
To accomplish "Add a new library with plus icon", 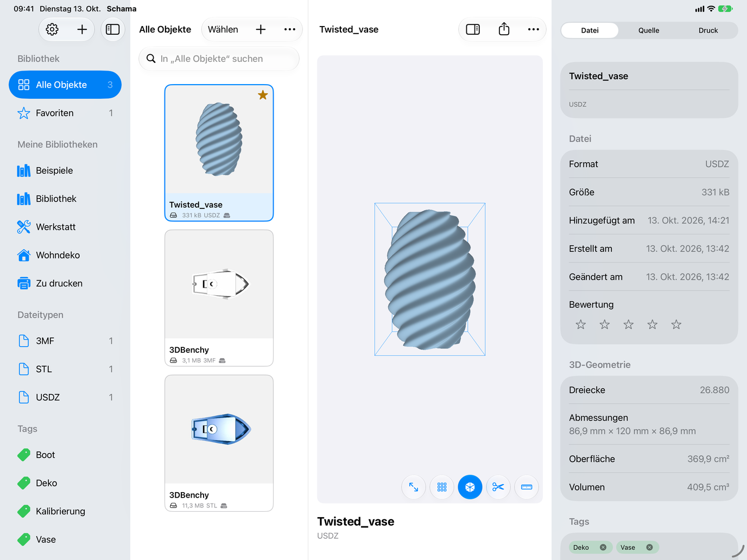I will [82, 29].
